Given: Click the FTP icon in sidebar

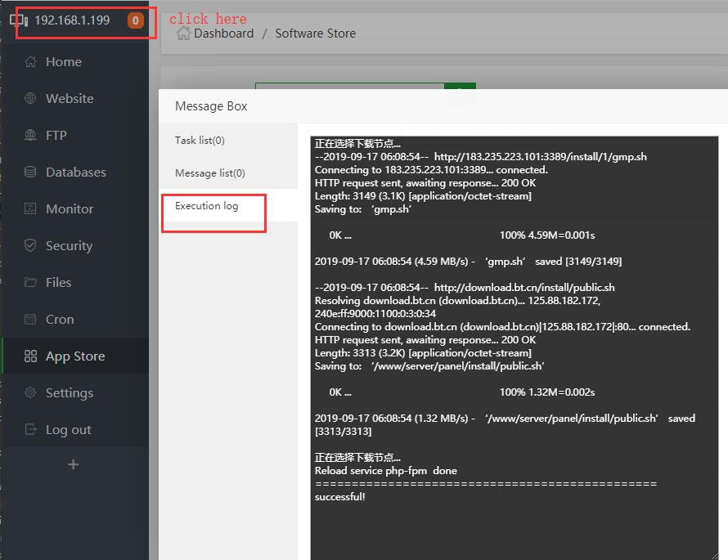Looking at the screenshot, I should click(x=30, y=135).
